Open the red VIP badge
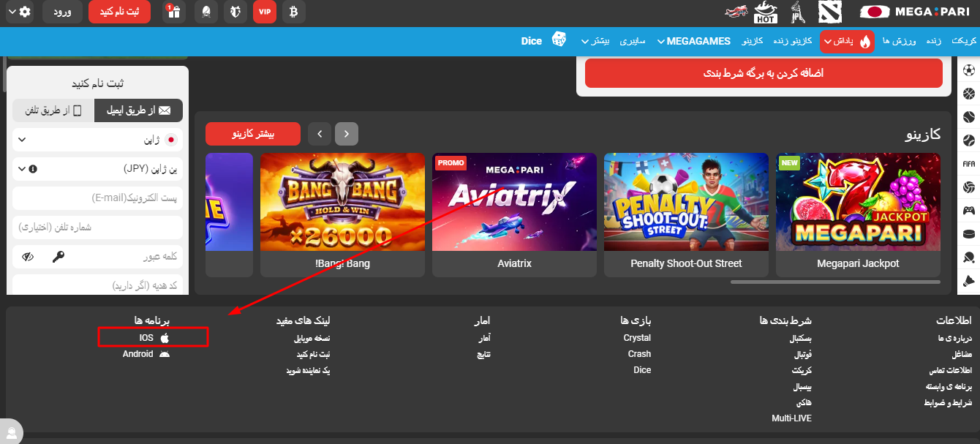 [x=265, y=12]
